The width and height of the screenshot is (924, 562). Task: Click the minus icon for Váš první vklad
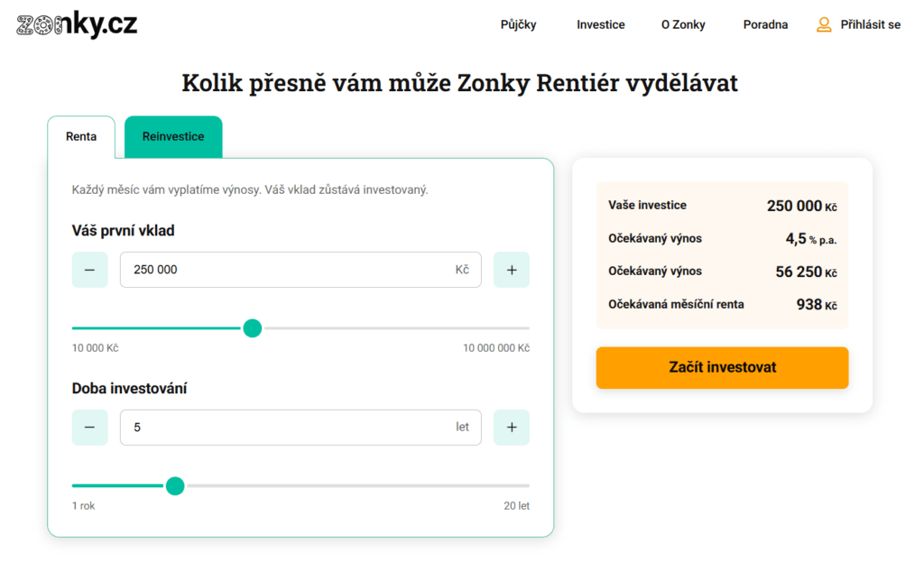click(89, 269)
